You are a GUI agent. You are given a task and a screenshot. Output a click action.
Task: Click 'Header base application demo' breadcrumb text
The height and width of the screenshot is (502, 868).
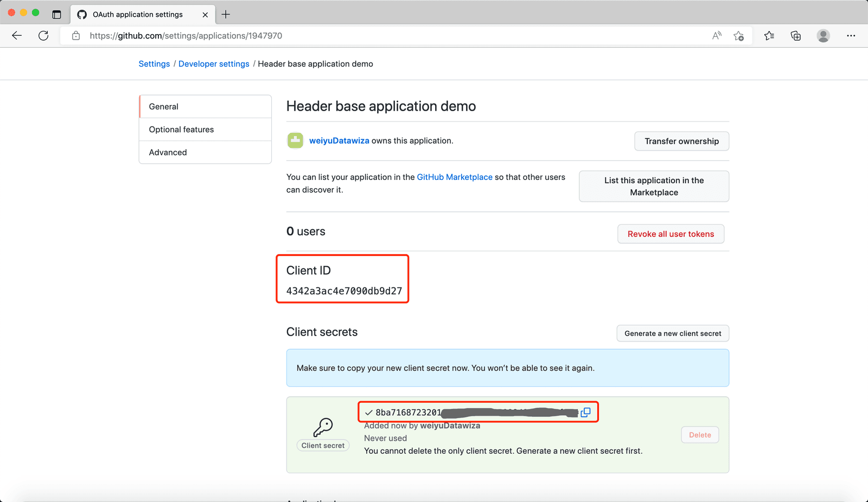(315, 64)
